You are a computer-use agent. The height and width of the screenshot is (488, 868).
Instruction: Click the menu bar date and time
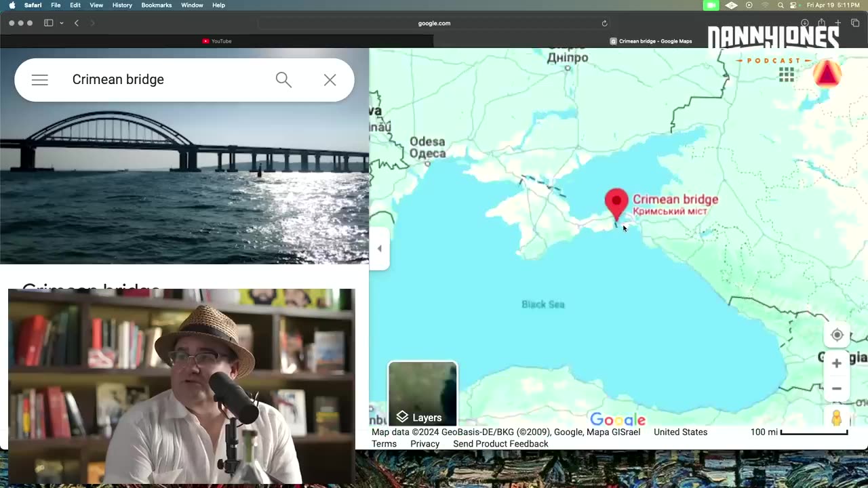click(x=833, y=5)
